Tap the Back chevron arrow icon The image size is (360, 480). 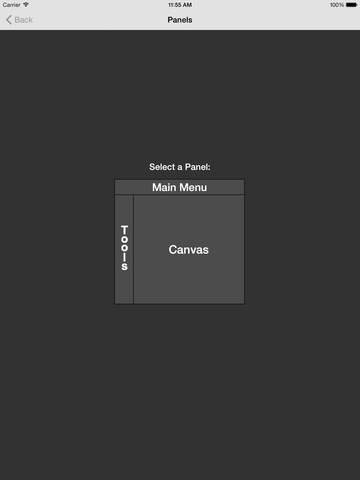(9, 20)
